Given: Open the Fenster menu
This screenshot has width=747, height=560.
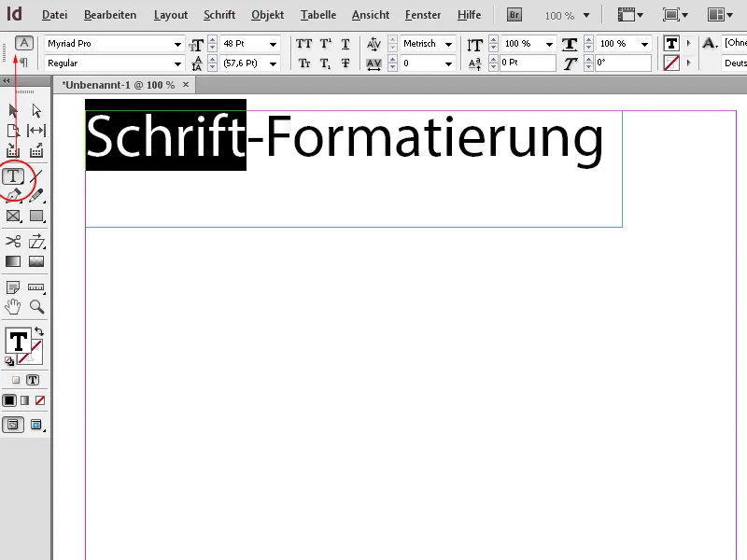Looking at the screenshot, I should 423,15.
